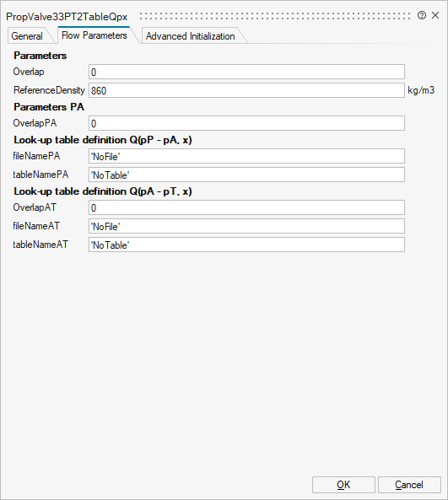Click the fileNamePA field
The image size is (448, 500).
point(246,156)
